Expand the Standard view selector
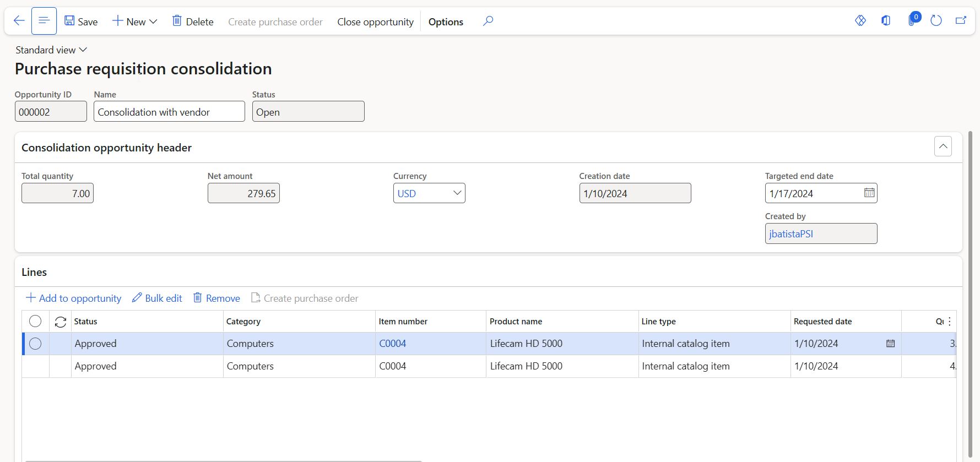980x462 pixels. 51,50
